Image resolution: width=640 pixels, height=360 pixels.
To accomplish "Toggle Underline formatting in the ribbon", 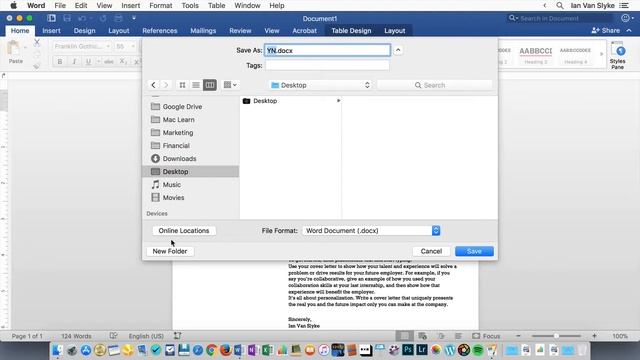I will 88,62.
